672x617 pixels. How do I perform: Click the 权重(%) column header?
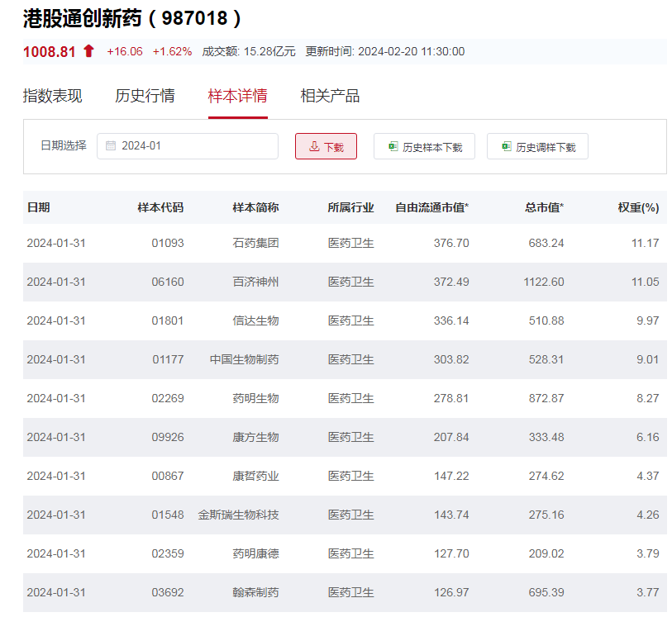click(639, 207)
